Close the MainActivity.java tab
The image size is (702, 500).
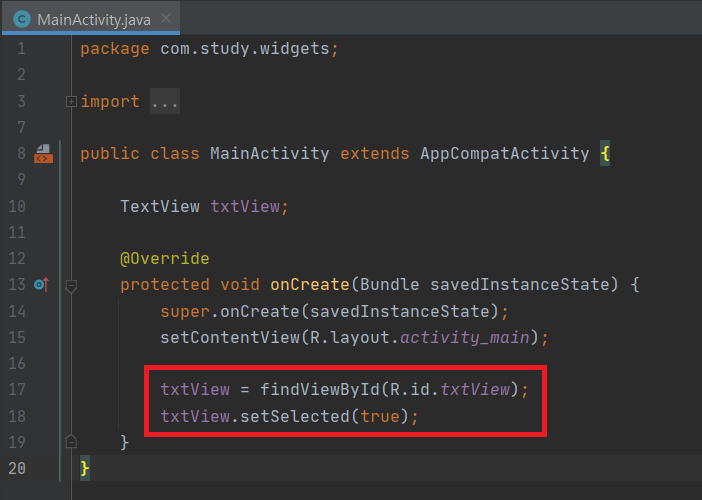(x=166, y=18)
